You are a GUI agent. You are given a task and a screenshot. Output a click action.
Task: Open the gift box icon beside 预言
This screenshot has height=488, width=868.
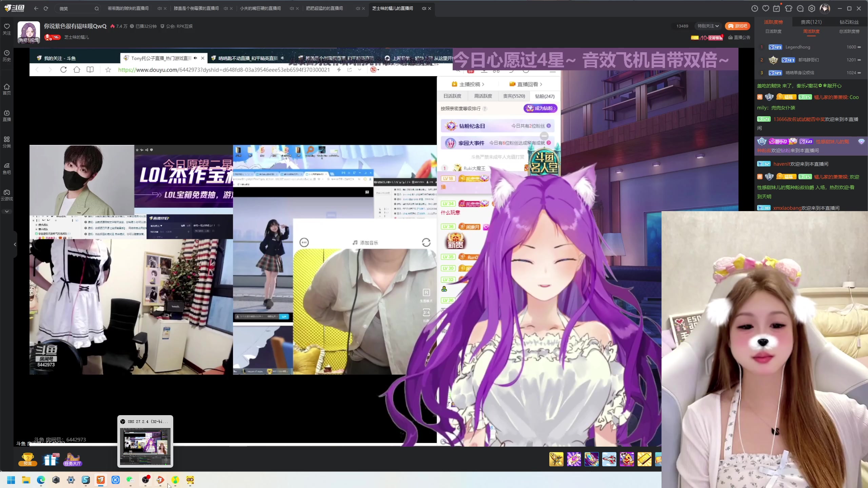click(x=50, y=459)
